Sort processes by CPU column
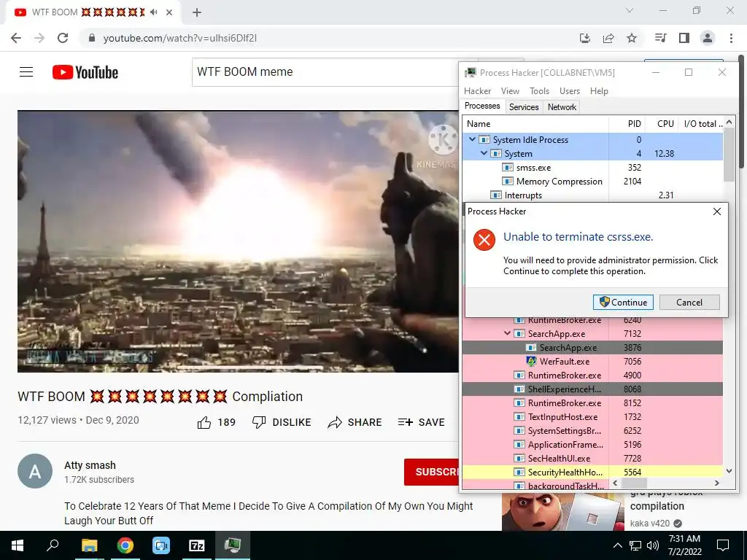Viewport: 747px width, 560px height. tap(662, 124)
